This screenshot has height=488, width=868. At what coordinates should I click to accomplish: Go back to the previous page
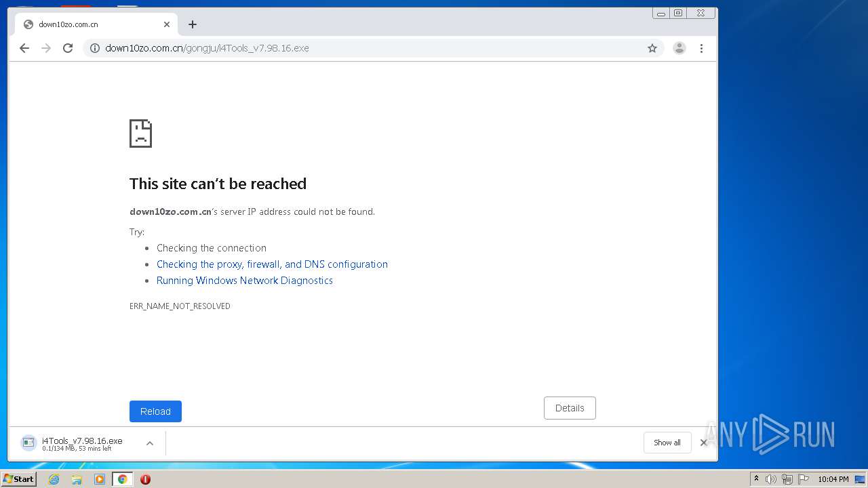click(24, 48)
